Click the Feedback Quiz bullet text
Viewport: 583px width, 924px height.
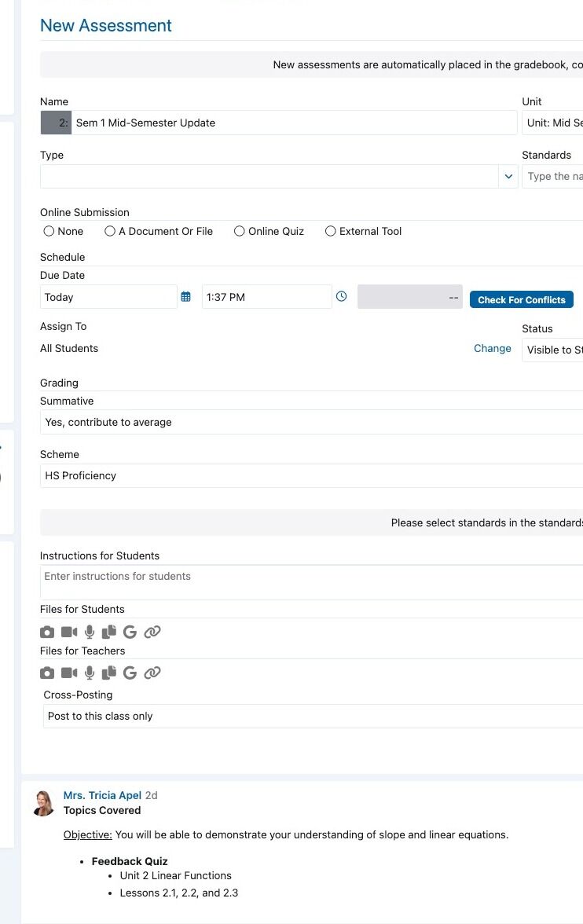click(x=130, y=861)
